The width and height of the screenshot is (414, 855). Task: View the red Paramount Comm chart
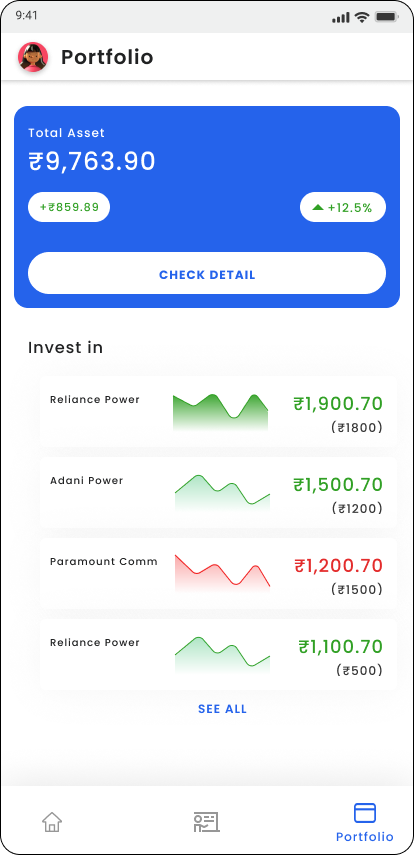[222, 573]
